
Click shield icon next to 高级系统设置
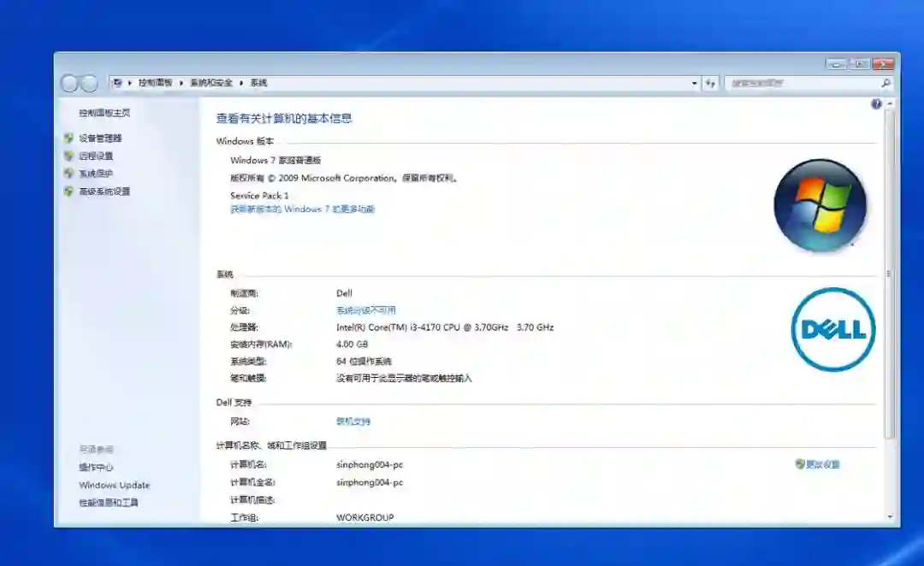(x=69, y=191)
